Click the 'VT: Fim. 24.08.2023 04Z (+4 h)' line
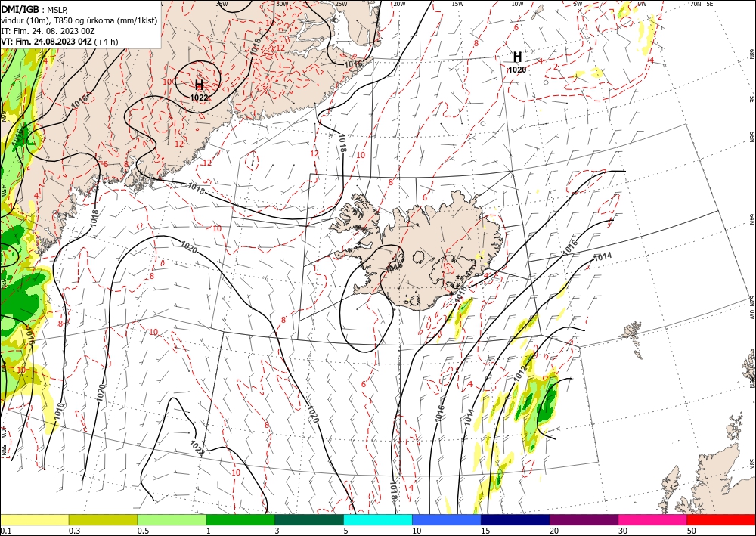The image size is (756, 536). tap(59, 42)
